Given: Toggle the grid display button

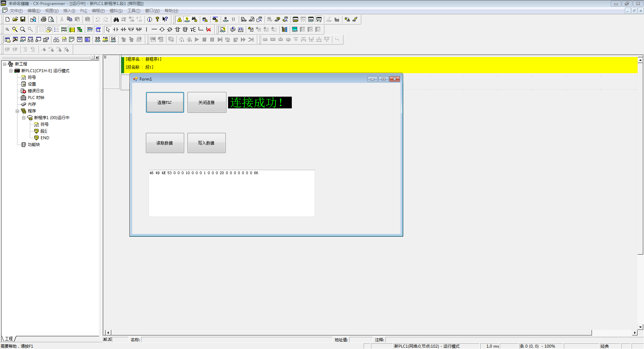Looking at the screenshot, I should pos(41,30).
